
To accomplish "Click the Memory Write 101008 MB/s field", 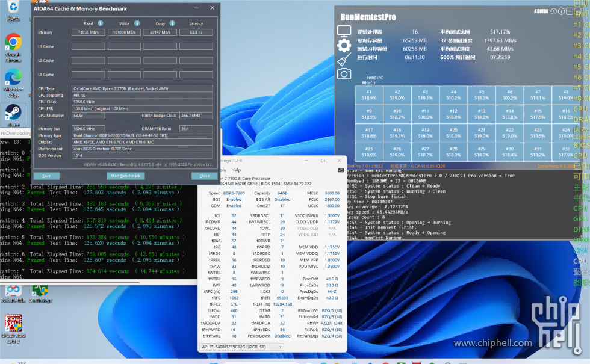I will [x=124, y=32].
